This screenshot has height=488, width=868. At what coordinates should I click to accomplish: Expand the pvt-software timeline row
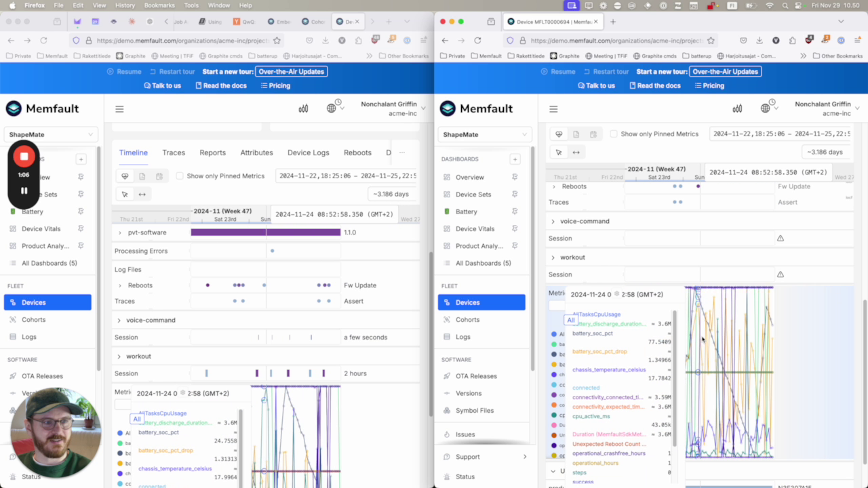(x=120, y=232)
